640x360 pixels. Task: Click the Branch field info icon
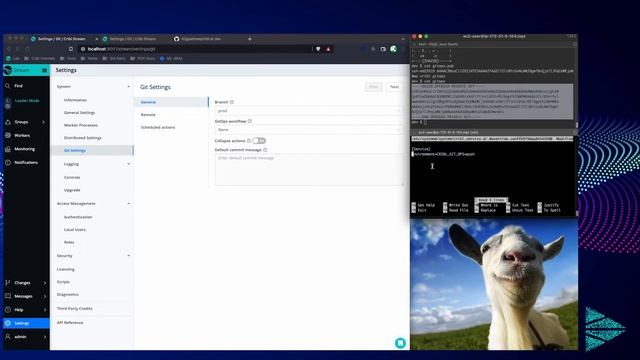(231, 102)
